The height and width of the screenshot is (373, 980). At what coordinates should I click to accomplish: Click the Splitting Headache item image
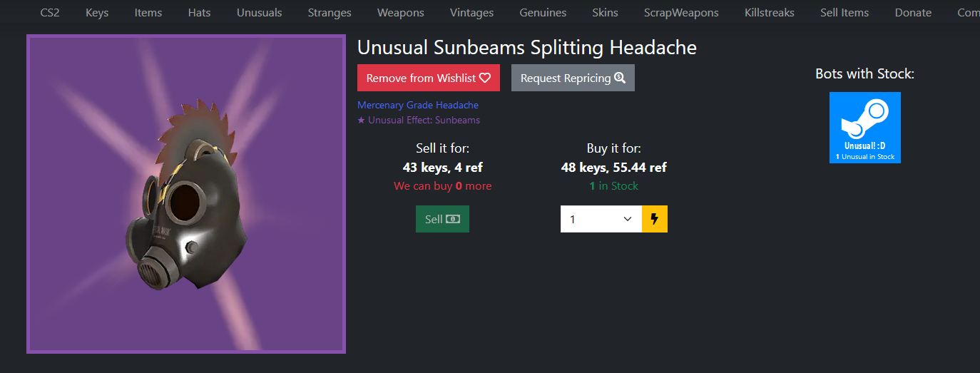(186, 194)
